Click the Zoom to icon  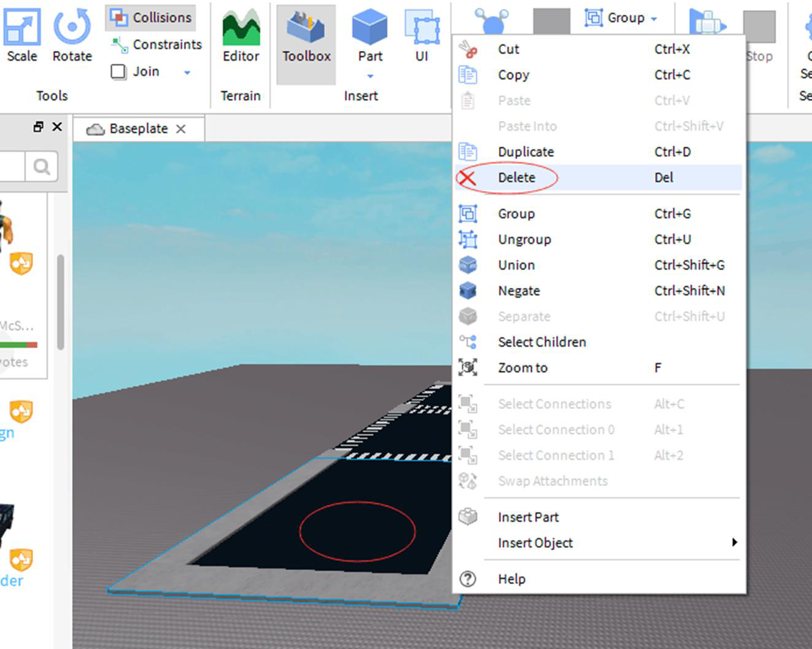coord(468,367)
